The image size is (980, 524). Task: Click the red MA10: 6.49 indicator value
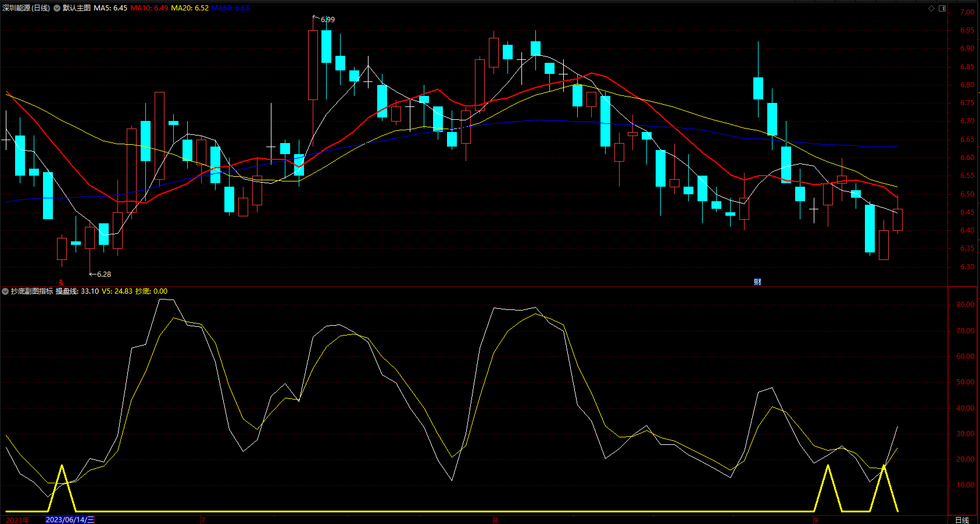(149, 8)
